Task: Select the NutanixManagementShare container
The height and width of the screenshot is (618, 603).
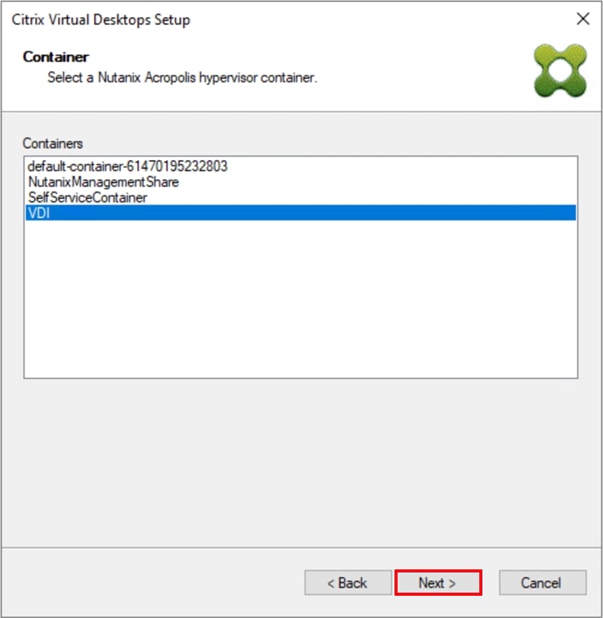Action: [x=301, y=182]
